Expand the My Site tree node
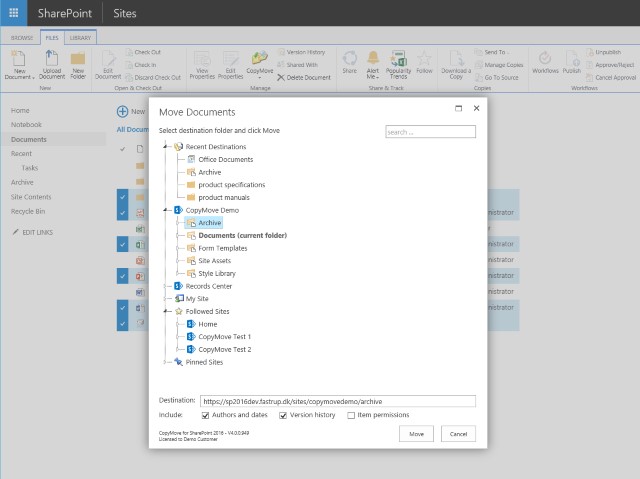 tap(165, 299)
